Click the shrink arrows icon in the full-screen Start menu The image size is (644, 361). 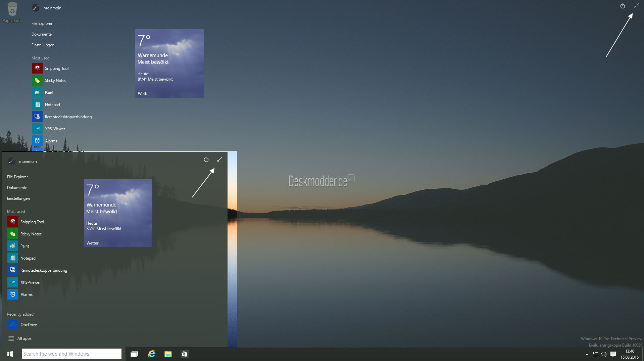636,6
